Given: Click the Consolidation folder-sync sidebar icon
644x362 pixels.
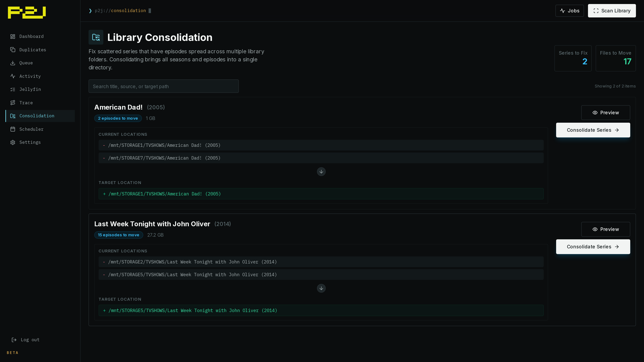Looking at the screenshot, I should [13, 116].
